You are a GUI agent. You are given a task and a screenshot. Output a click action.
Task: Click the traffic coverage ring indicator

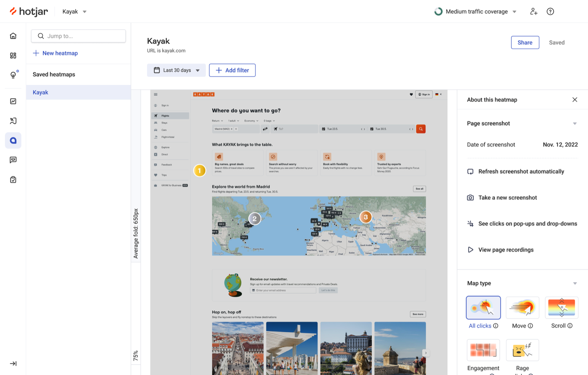tap(438, 11)
